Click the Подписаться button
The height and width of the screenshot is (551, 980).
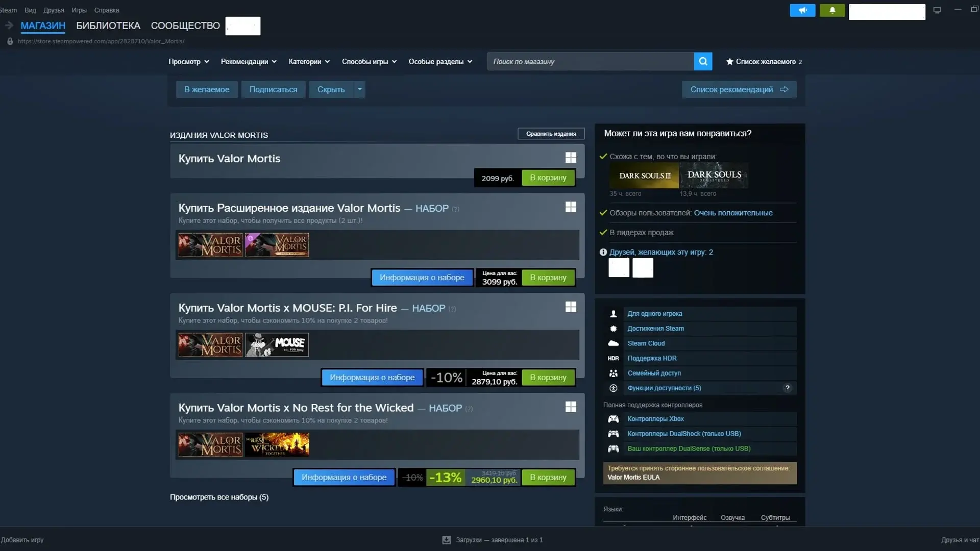click(273, 89)
